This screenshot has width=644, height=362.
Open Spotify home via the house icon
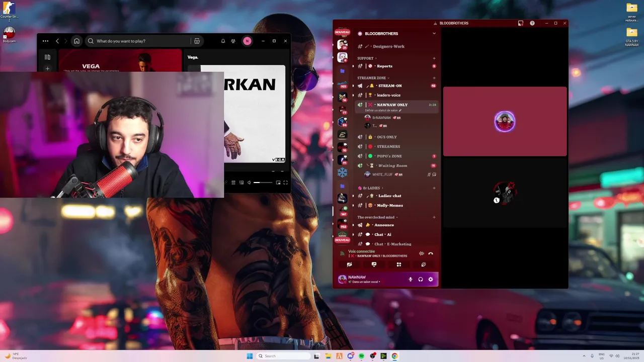pos(76,41)
